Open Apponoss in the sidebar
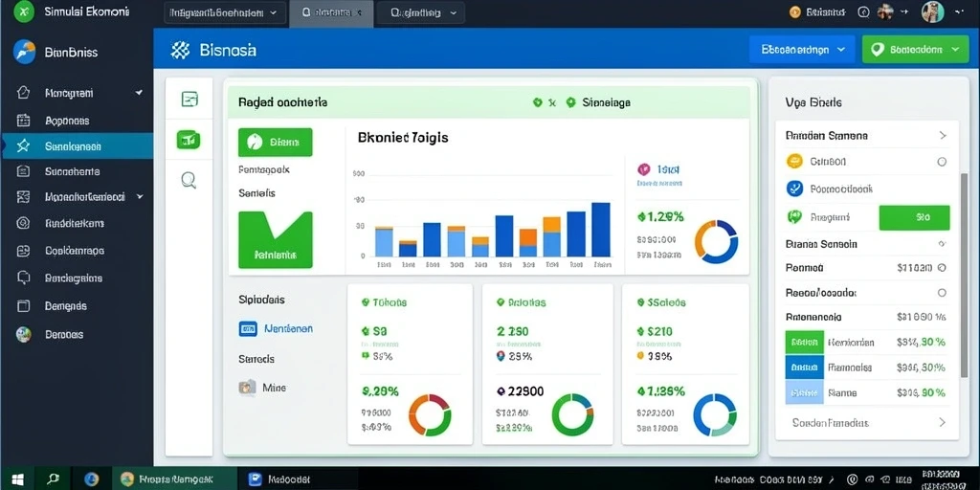Viewport: 980px width, 490px height. (x=77, y=121)
